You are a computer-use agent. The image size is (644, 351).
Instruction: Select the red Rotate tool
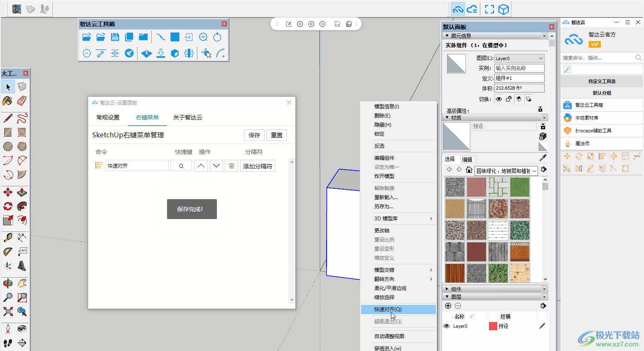coord(8,206)
